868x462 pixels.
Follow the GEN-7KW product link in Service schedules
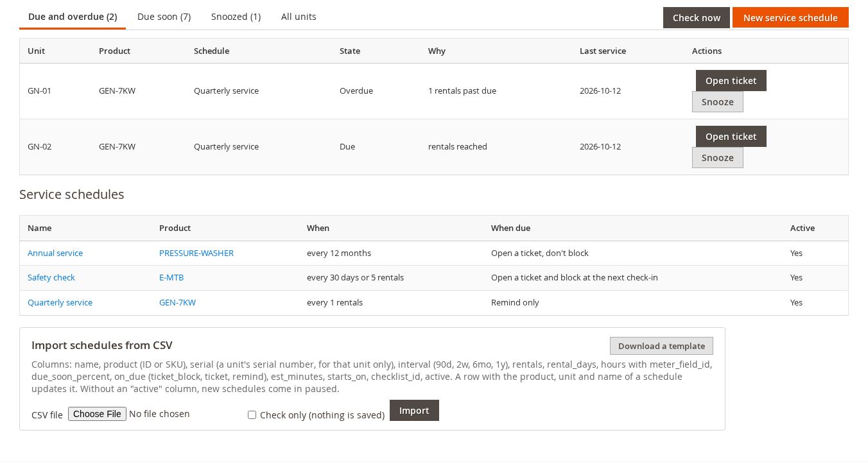click(177, 303)
